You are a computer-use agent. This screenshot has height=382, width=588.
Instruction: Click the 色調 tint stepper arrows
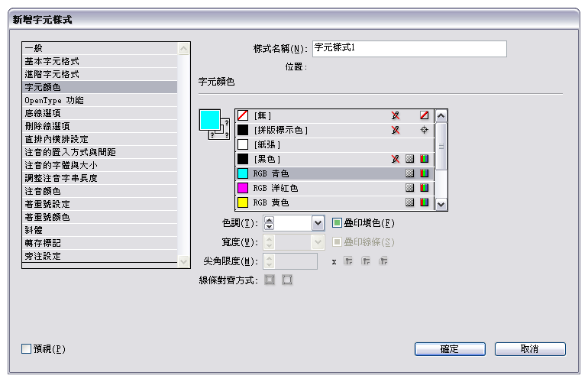(x=269, y=223)
